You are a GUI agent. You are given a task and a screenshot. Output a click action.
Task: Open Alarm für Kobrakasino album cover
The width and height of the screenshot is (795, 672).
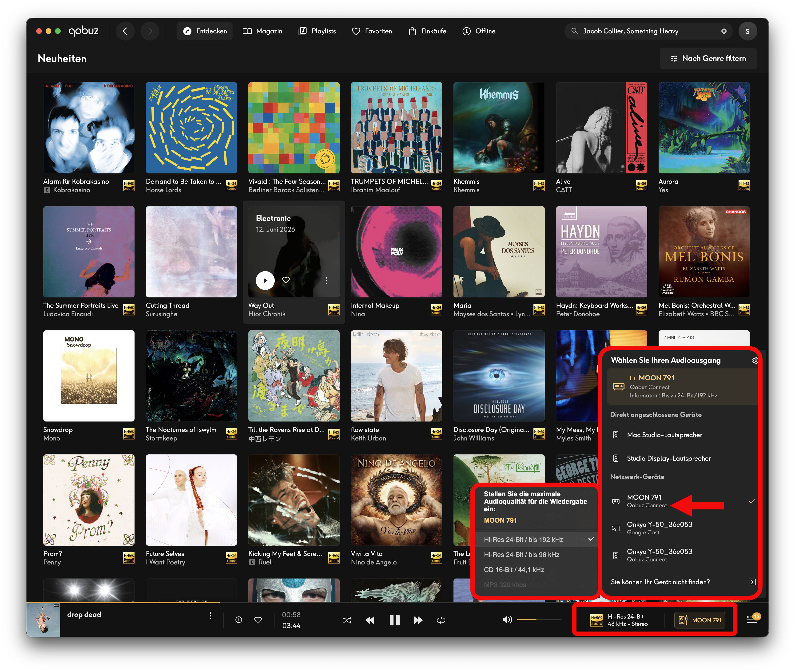pyautogui.click(x=89, y=128)
